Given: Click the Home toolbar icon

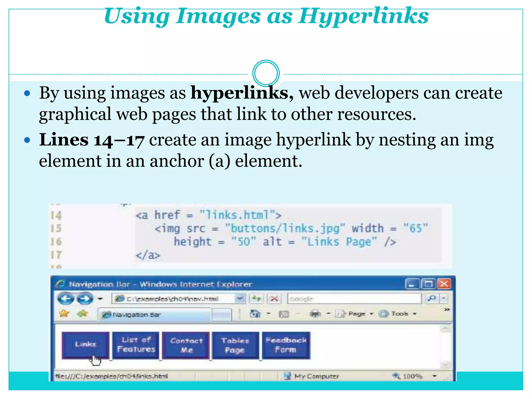Looking at the screenshot, I should [x=255, y=314].
